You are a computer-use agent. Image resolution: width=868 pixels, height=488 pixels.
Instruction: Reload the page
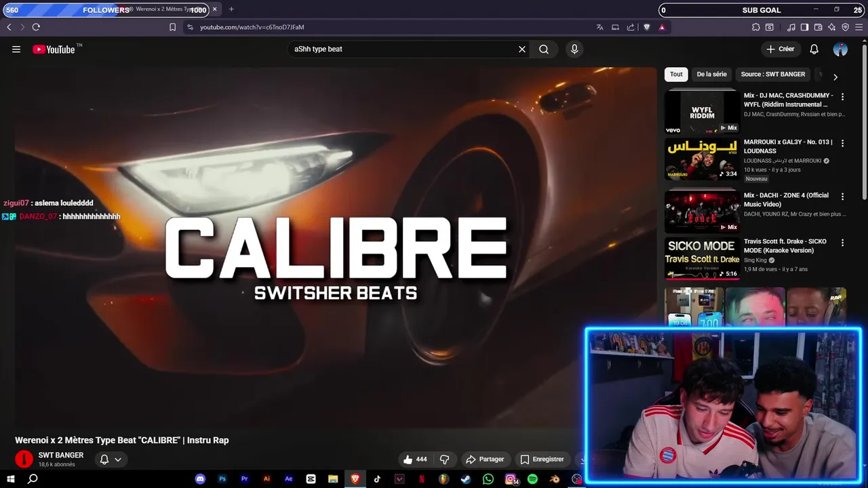point(36,27)
